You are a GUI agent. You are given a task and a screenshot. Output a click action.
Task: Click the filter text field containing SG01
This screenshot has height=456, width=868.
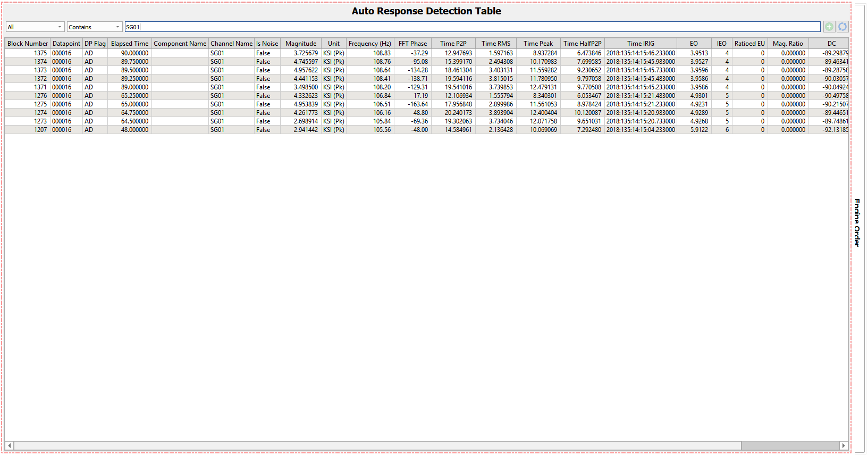click(473, 27)
